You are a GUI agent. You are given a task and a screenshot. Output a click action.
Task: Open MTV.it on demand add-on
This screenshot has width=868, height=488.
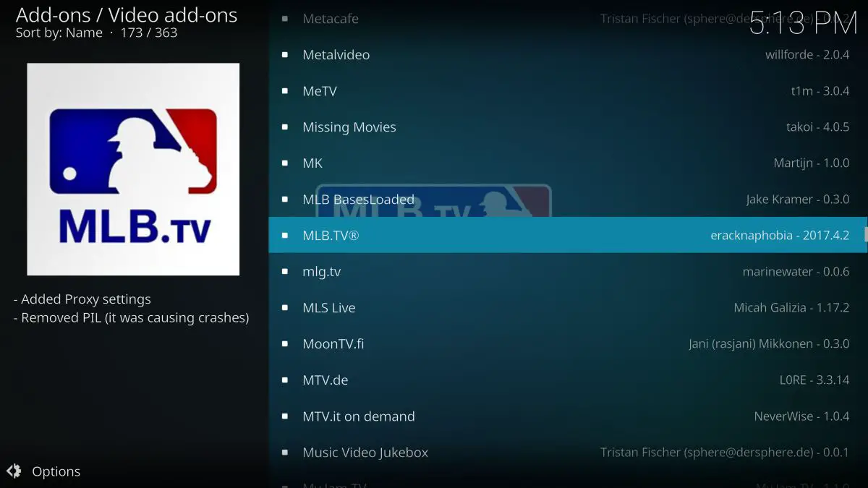[568, 416]
